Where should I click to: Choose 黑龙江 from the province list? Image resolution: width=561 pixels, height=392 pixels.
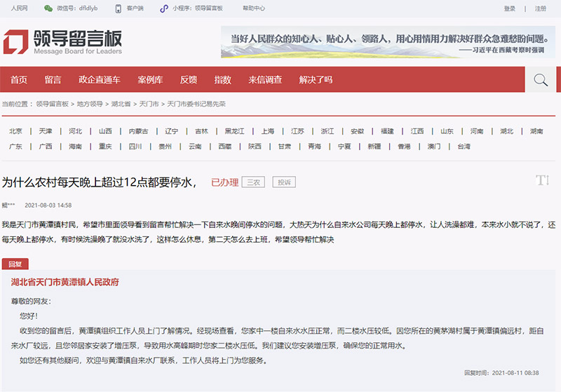point(234,131)
